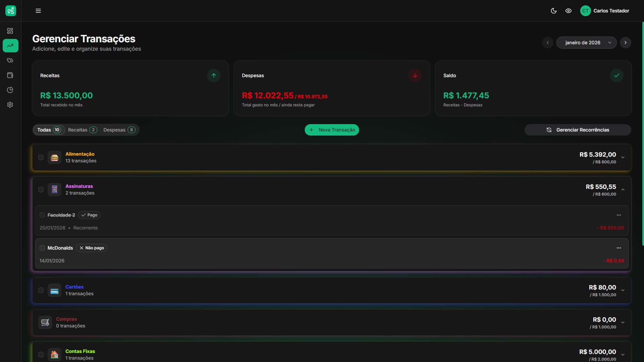Open the Despesas filter tab
This screenshot has height=362, width=644.
[119, 130]
